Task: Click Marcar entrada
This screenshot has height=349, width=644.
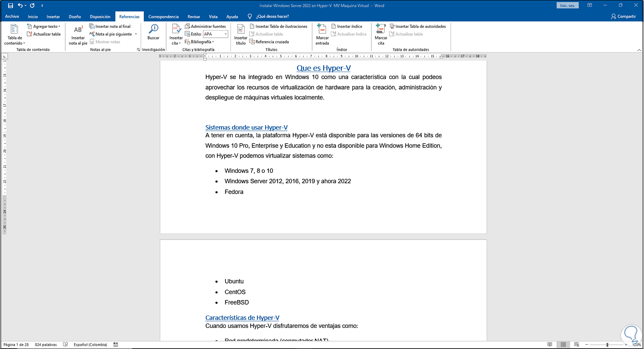Action: point(322,35)
